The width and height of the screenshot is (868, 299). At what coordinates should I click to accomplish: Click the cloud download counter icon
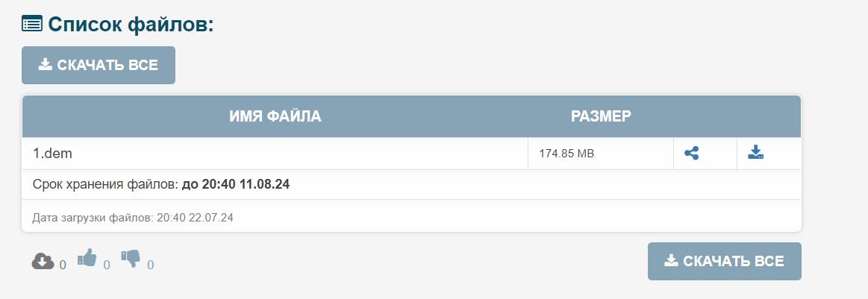[x=43, y=260]
